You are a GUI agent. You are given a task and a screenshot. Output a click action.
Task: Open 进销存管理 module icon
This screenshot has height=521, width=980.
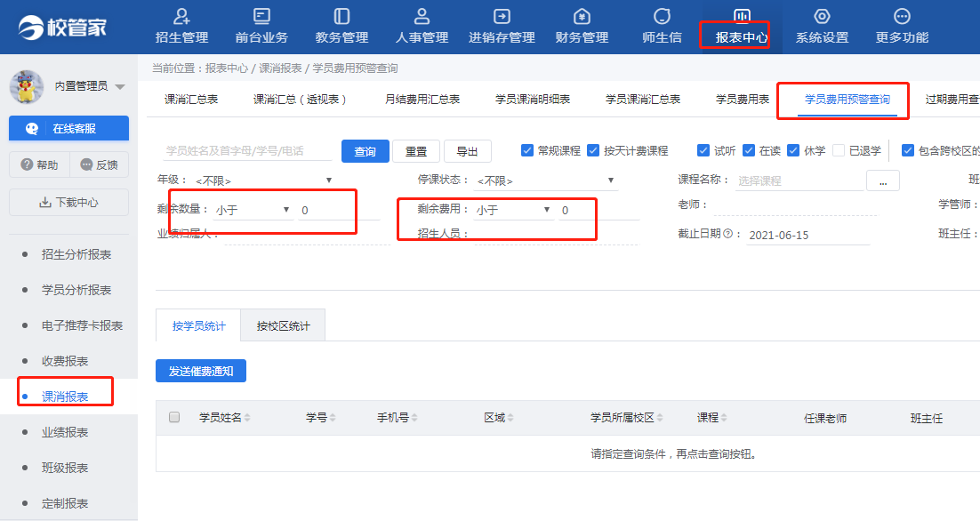tap(502, 16)
